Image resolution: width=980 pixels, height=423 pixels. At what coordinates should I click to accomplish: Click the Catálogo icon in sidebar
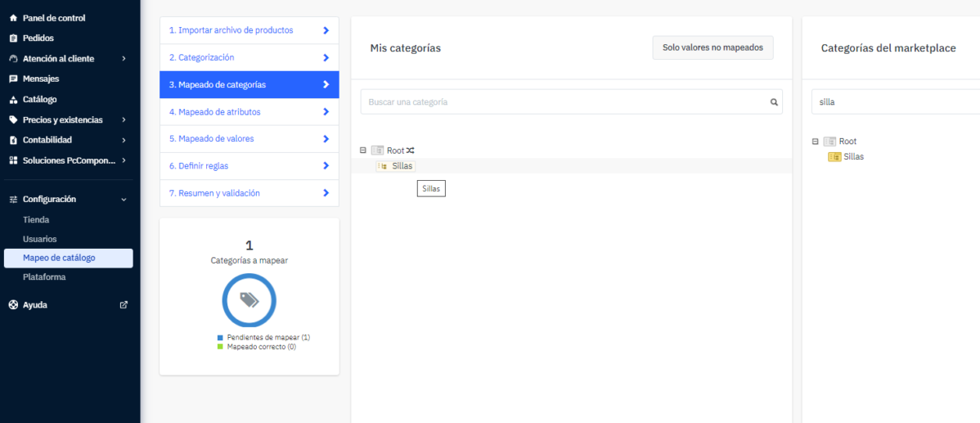[13, 100]
